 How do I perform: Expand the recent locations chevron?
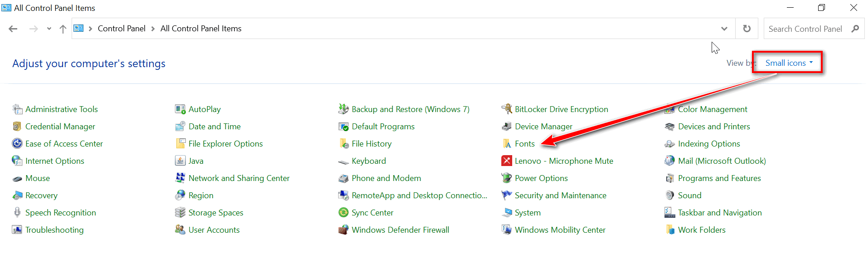[x=49, y=29]
